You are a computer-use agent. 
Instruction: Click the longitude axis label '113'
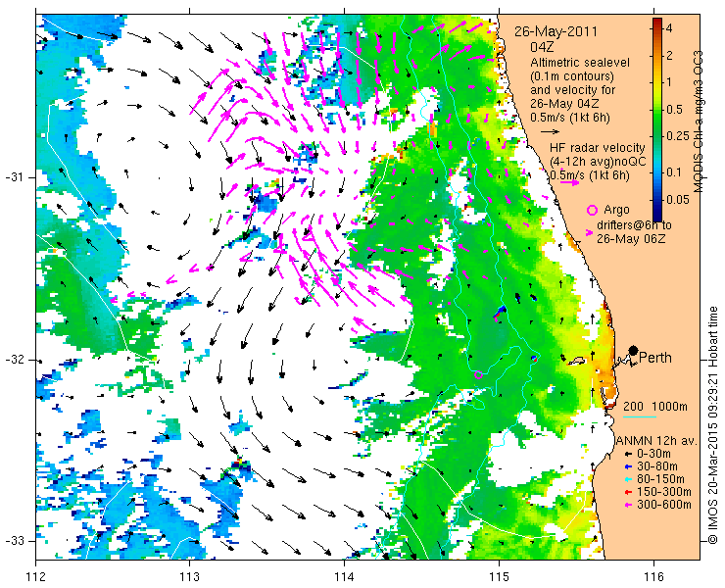click(189, 577)
